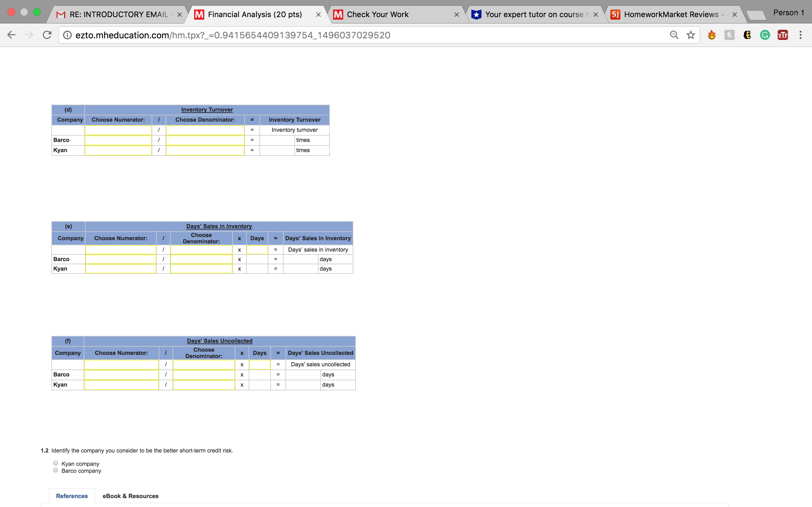Select the Kyan company radio button

tap(56, 463)
